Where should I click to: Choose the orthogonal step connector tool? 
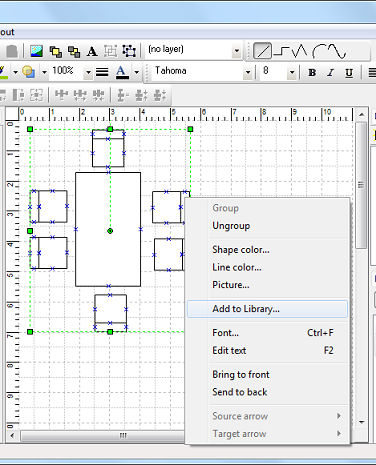[282, 51]
